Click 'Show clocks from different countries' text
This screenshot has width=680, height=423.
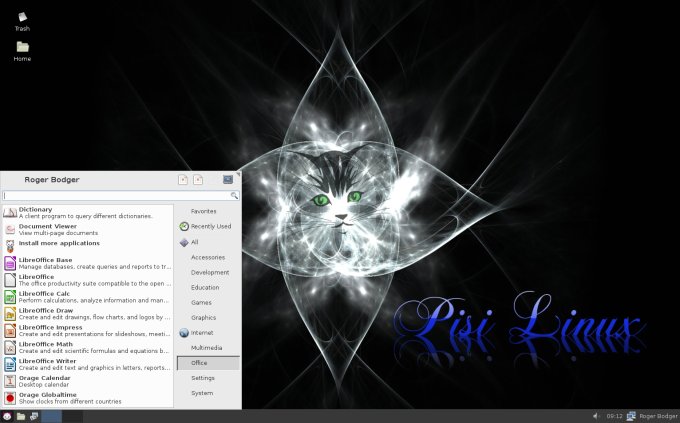70,401
